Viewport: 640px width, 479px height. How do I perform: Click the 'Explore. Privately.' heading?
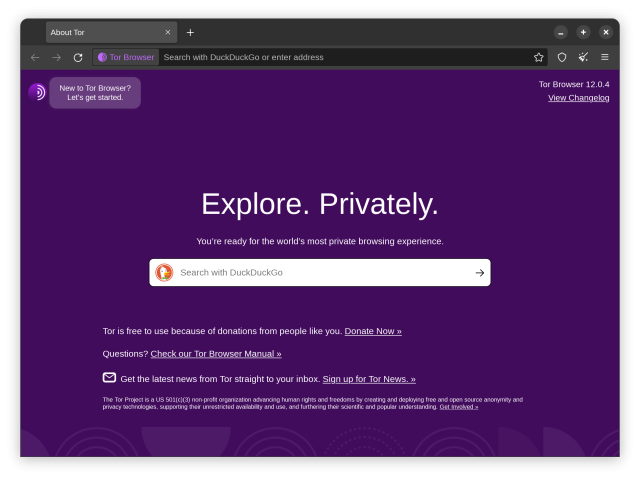point(320,204)
